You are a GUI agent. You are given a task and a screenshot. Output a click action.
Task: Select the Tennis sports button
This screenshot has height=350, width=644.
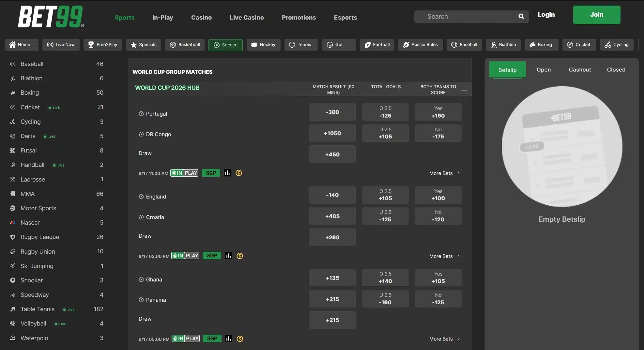point(301,45)
